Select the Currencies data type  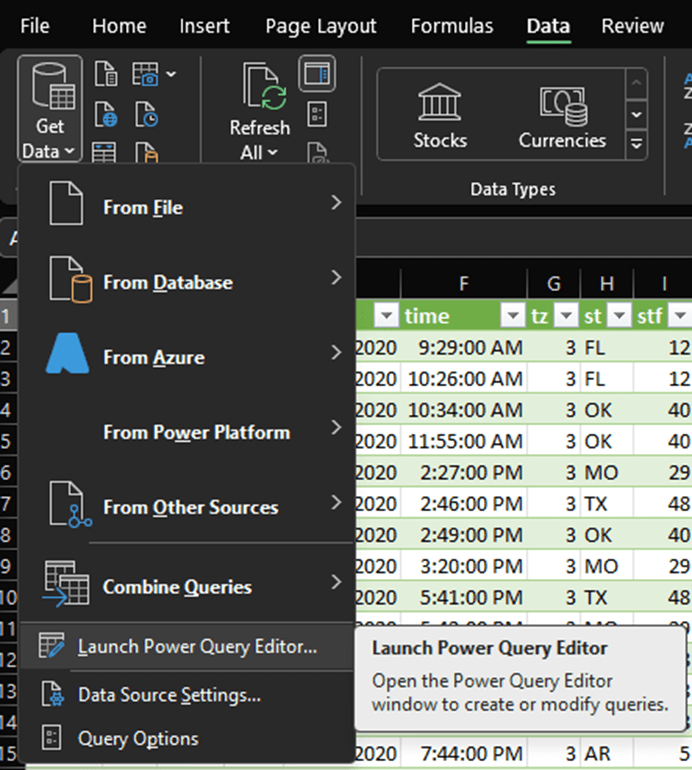[561, 116]
